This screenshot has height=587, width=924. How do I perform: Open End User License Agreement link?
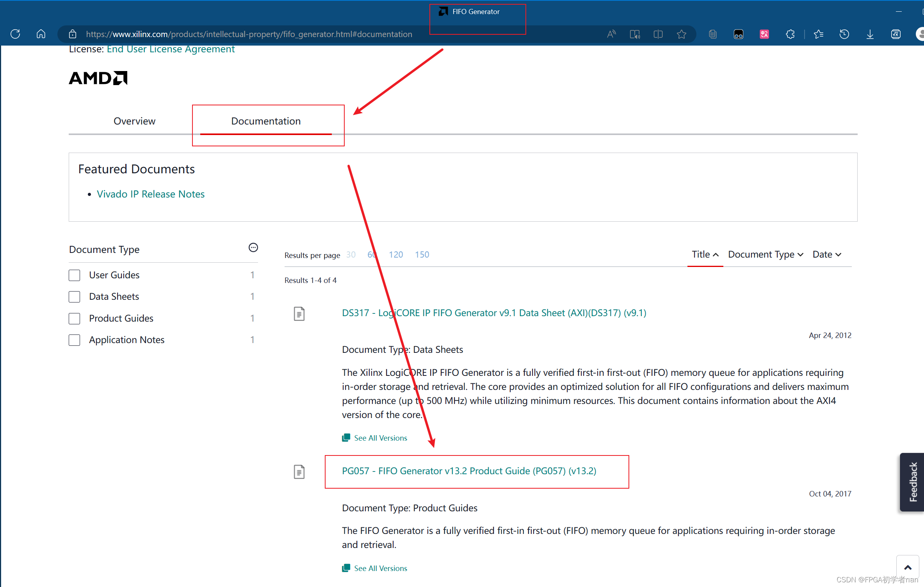coord(171,49)
